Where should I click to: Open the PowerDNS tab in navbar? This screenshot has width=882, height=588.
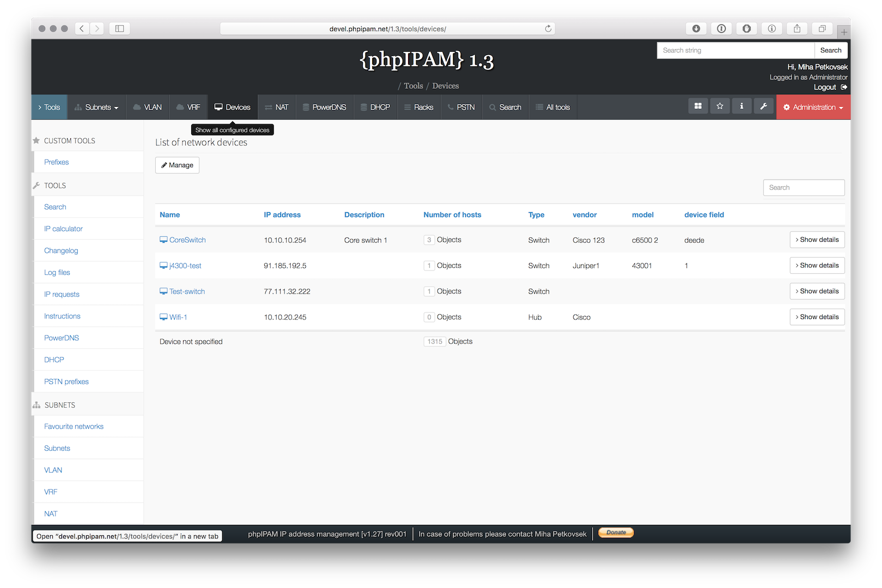[x=325, y=107]
